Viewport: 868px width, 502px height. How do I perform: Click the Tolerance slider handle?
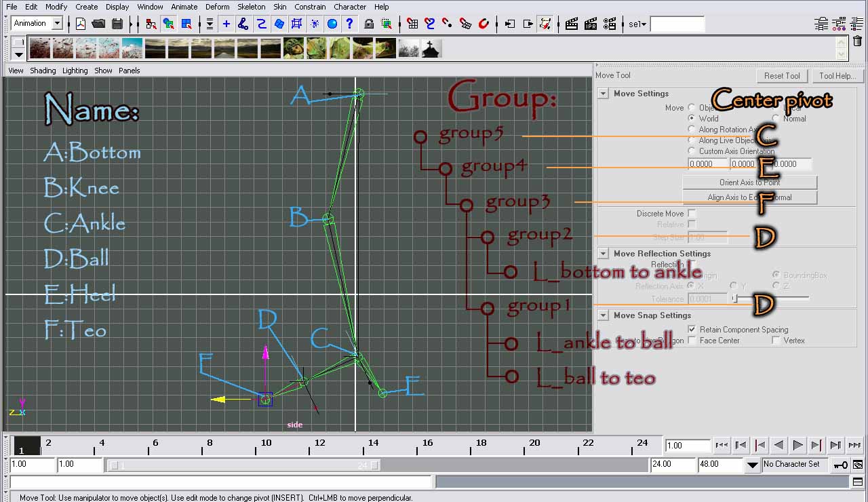734,298
